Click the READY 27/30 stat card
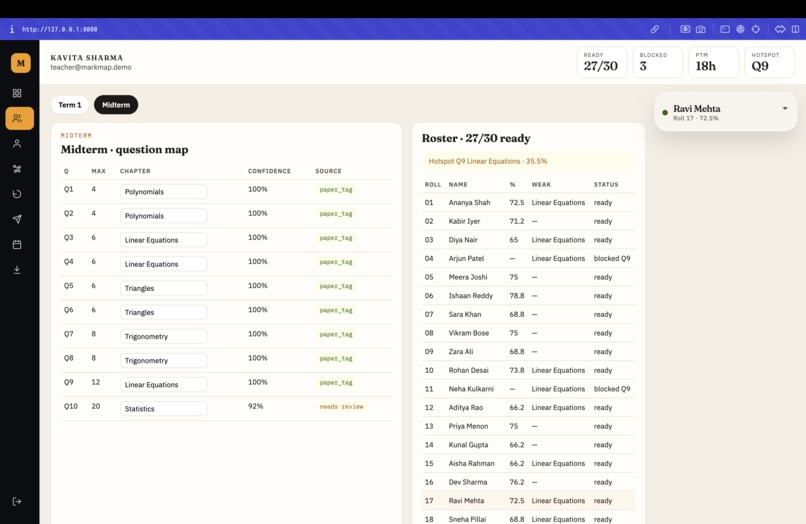806x524 pixels. (601, 62)
